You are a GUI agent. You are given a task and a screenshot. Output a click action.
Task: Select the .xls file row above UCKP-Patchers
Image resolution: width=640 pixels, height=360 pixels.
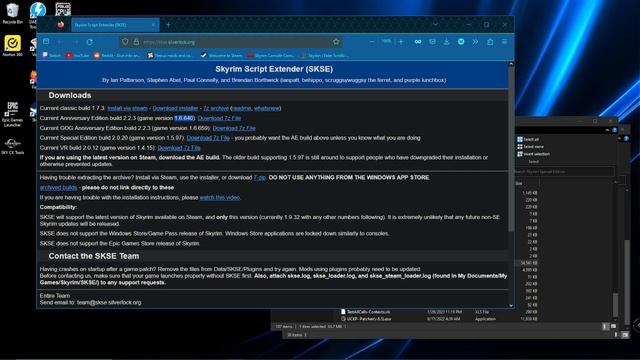click(439, 311)
